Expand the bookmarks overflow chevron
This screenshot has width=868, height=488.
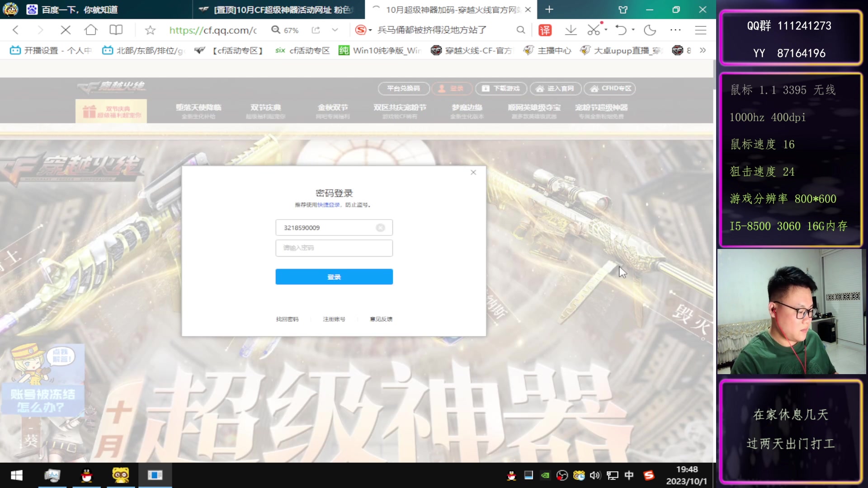tap(703, 51)
